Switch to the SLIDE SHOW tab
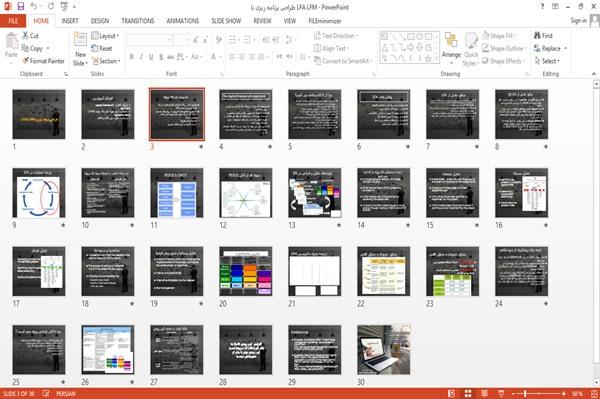The image size is (600, 399). pos(226,21)
